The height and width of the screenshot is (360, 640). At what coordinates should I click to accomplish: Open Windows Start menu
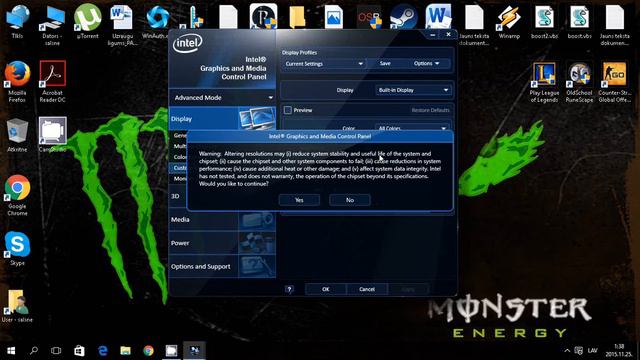point(11,351)
